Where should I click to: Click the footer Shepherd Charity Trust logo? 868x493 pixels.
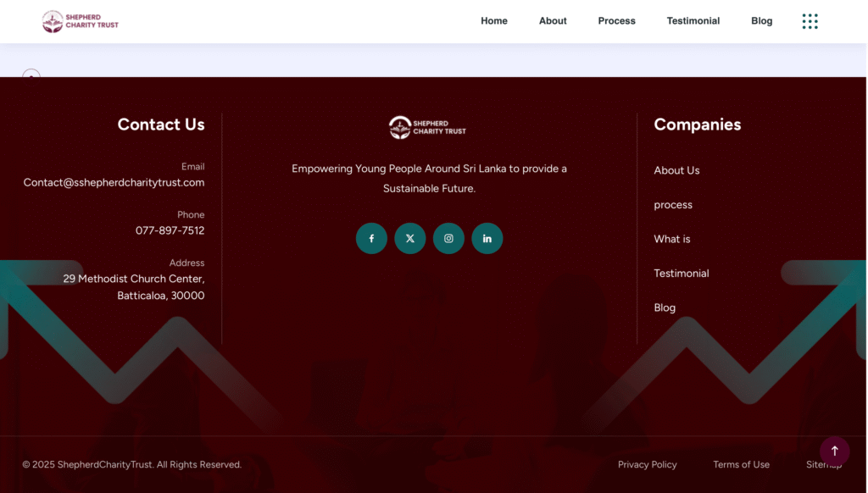(428, 127)
